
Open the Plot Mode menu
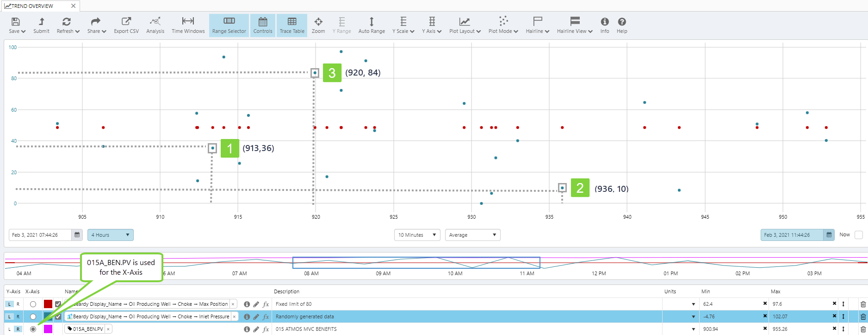(503, 25)
